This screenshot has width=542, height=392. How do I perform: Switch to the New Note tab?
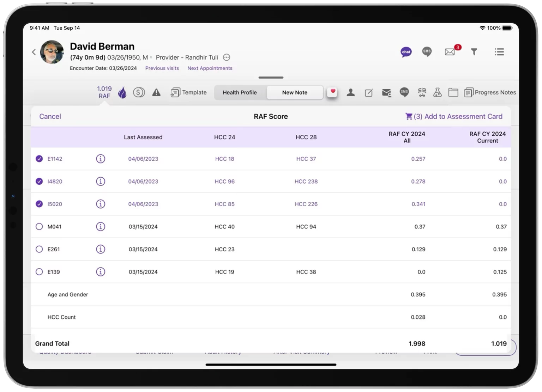295,92
